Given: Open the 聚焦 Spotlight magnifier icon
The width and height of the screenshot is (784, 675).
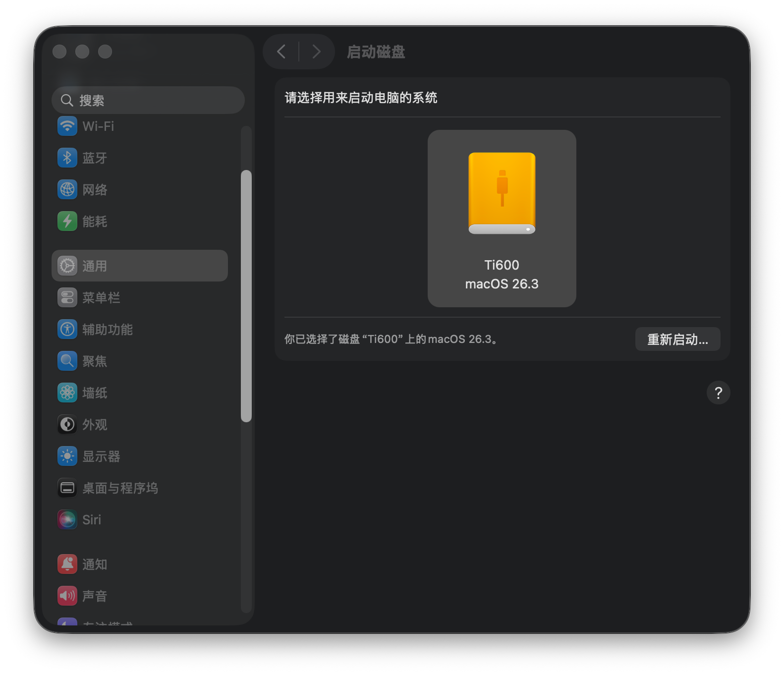Looking at the screenshot, I should 67,361.
